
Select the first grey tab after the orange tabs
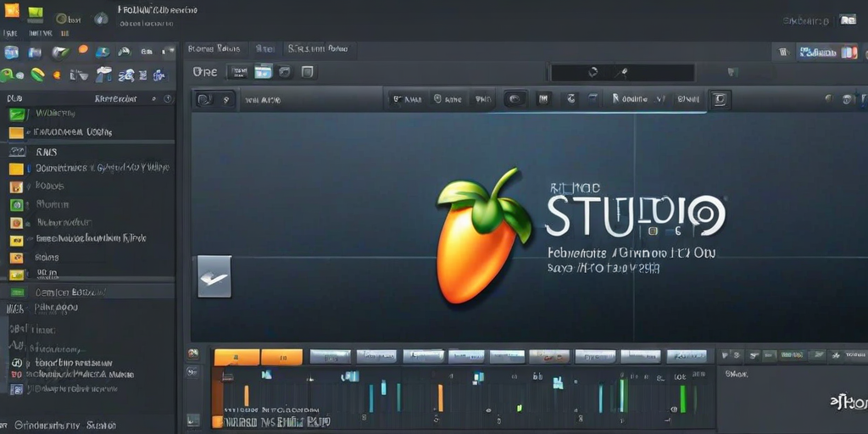pyautogui.click(x=330, y=357)
